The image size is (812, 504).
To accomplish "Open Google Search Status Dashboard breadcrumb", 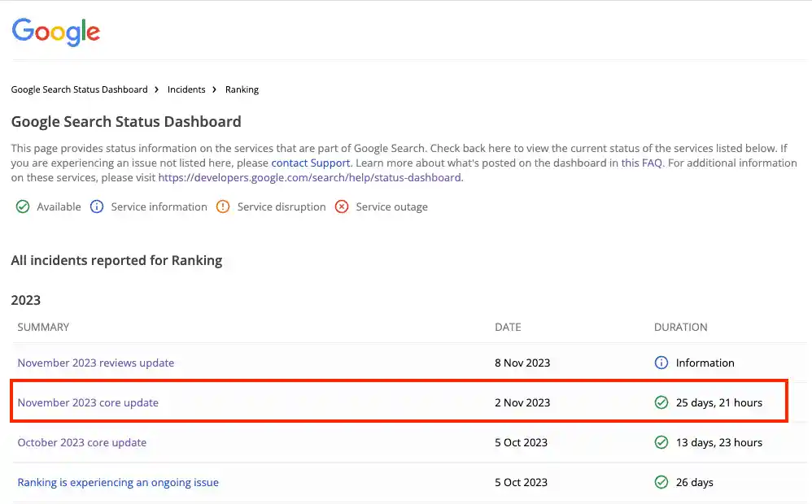I will pos(79,89).
